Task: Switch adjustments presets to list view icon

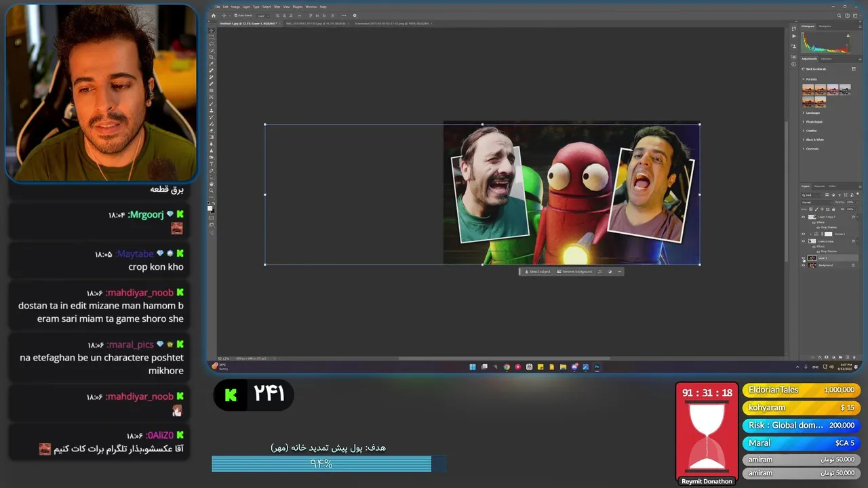Action: (854, 69)
